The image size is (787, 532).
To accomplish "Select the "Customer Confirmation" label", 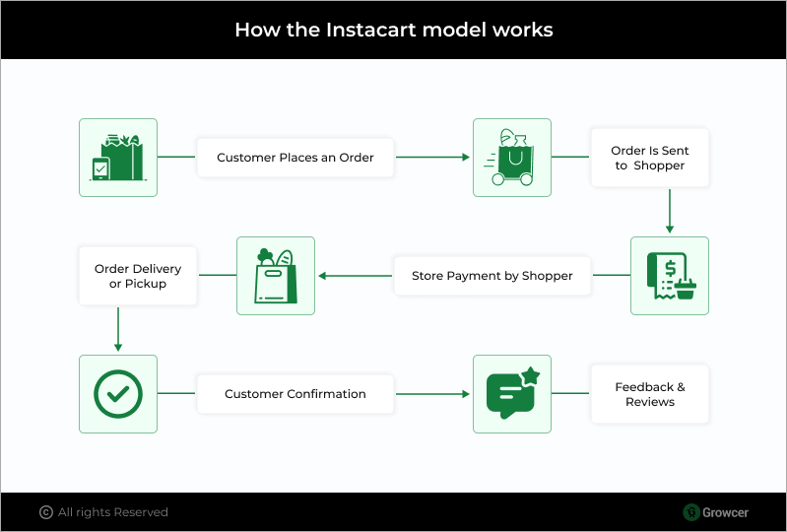I will [295, 394].
